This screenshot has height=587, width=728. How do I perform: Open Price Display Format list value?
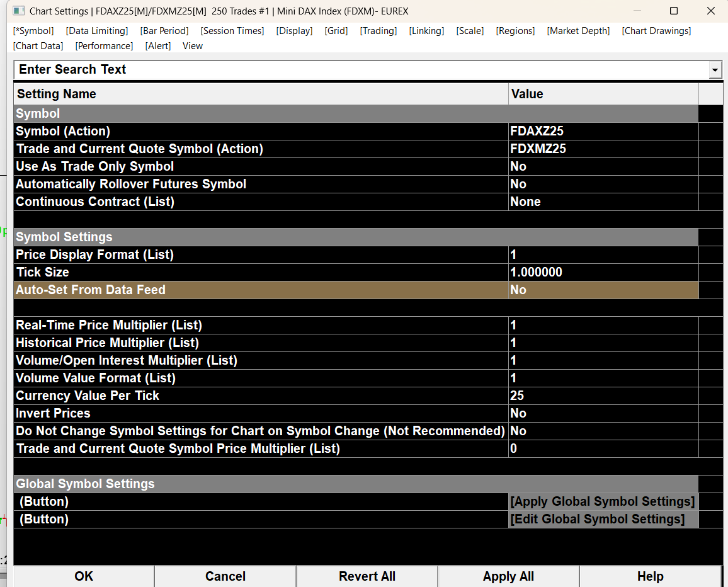[x=603, y=254]
